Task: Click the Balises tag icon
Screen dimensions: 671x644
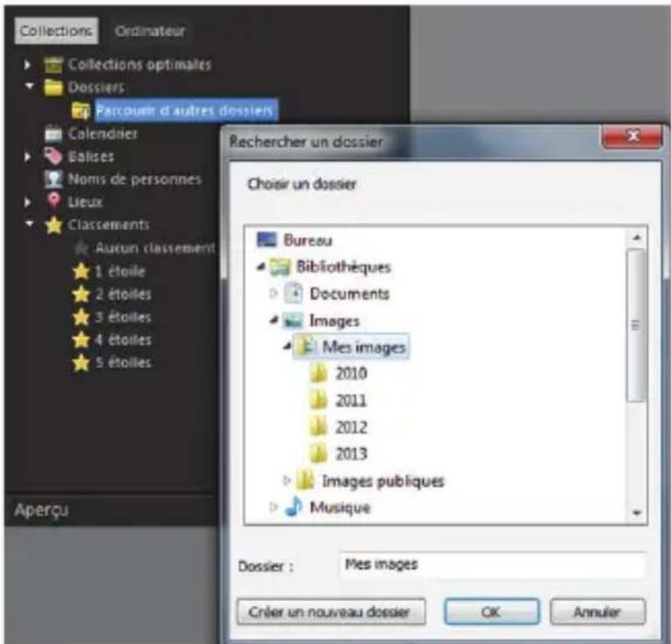Action: click(53, 156)
